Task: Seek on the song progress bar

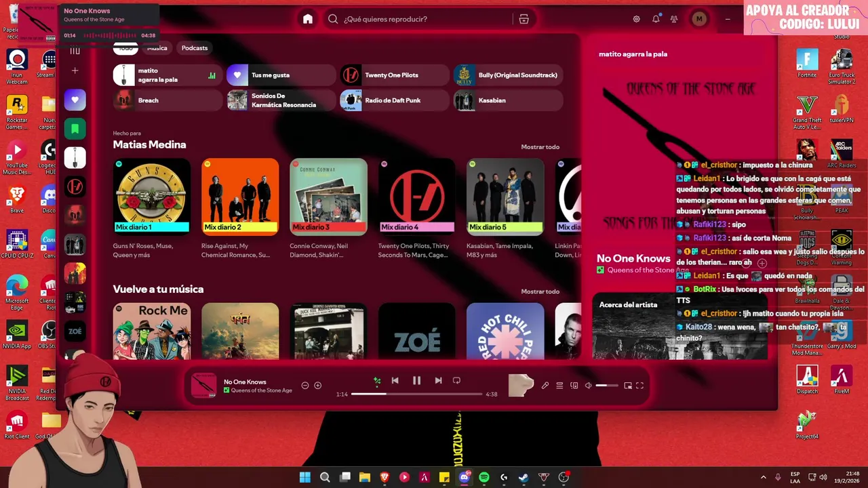Action: [416, 394]
